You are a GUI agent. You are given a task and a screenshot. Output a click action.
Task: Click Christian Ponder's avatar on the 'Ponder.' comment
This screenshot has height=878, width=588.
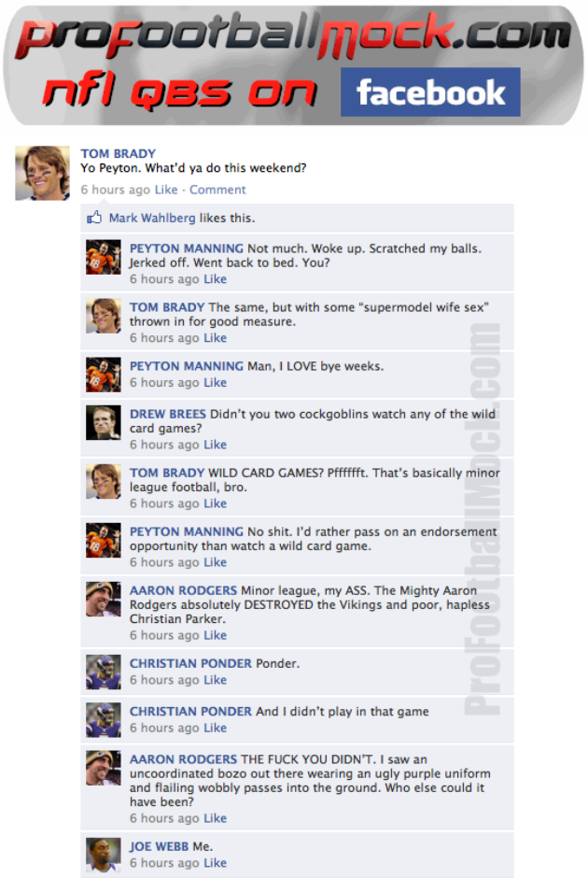click(103, 672)
